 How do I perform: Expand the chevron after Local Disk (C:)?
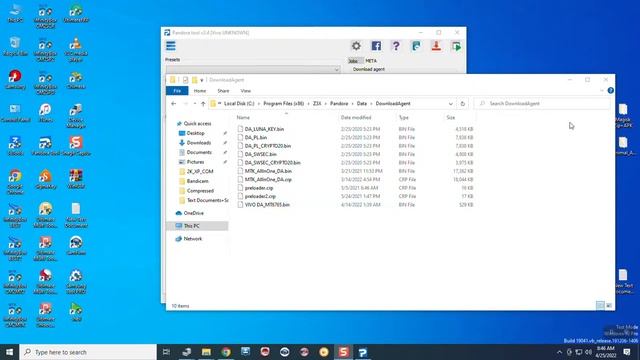[259, 104]
